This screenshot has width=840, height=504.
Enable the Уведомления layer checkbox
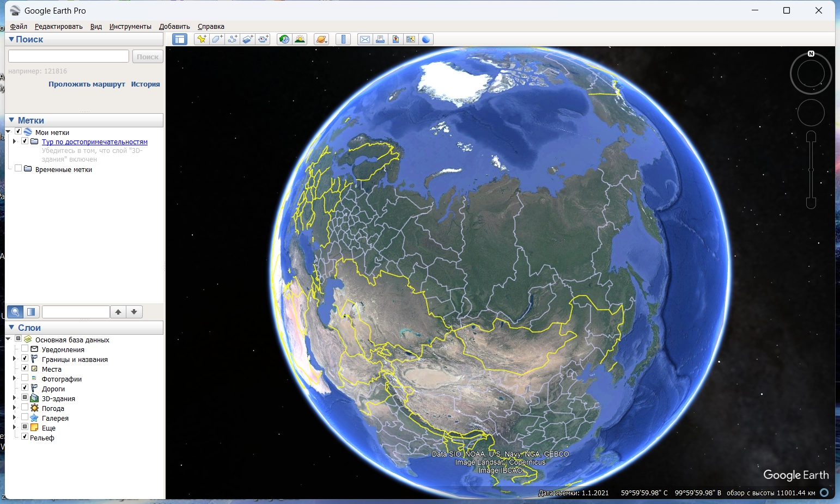coord(25,349)
